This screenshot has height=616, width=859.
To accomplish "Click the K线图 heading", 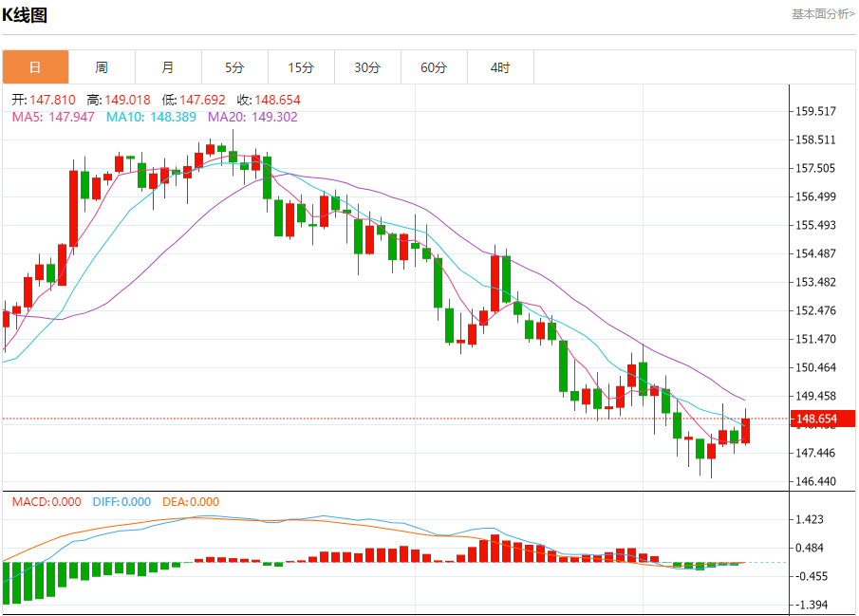I will (25, 15).
